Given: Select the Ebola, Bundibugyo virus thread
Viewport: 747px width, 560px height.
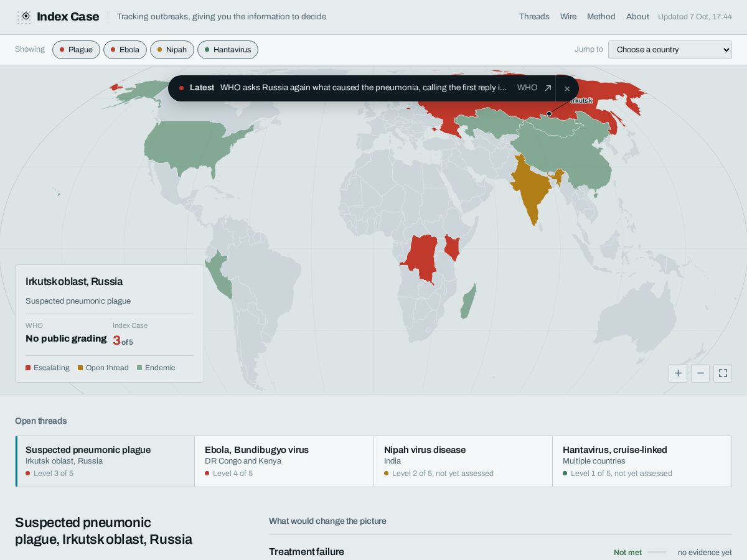Looking at the screenshot, I should [x=284, y=461].
